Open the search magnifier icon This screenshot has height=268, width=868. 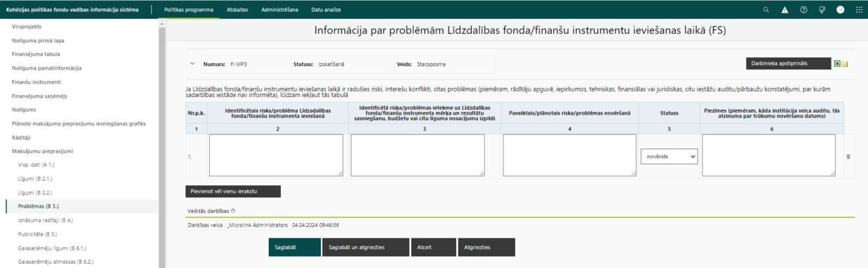pyautogui.click(x=767, y=10)
